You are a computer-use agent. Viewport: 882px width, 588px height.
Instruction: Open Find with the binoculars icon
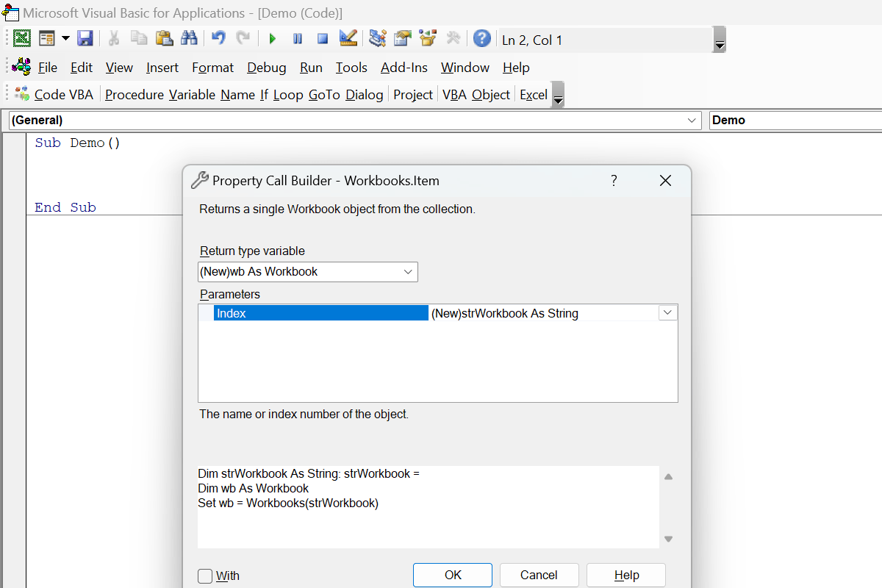(189, 39)
